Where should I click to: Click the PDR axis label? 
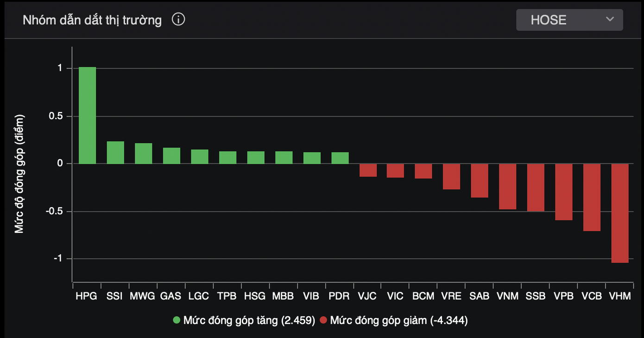340,296
